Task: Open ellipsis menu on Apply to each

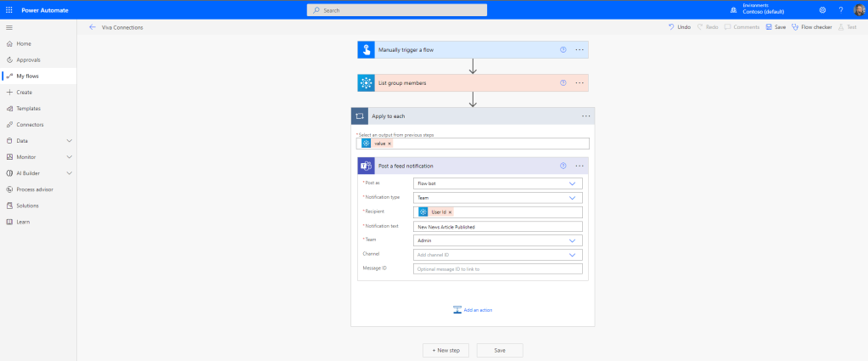Action: (x=585, y=116)
